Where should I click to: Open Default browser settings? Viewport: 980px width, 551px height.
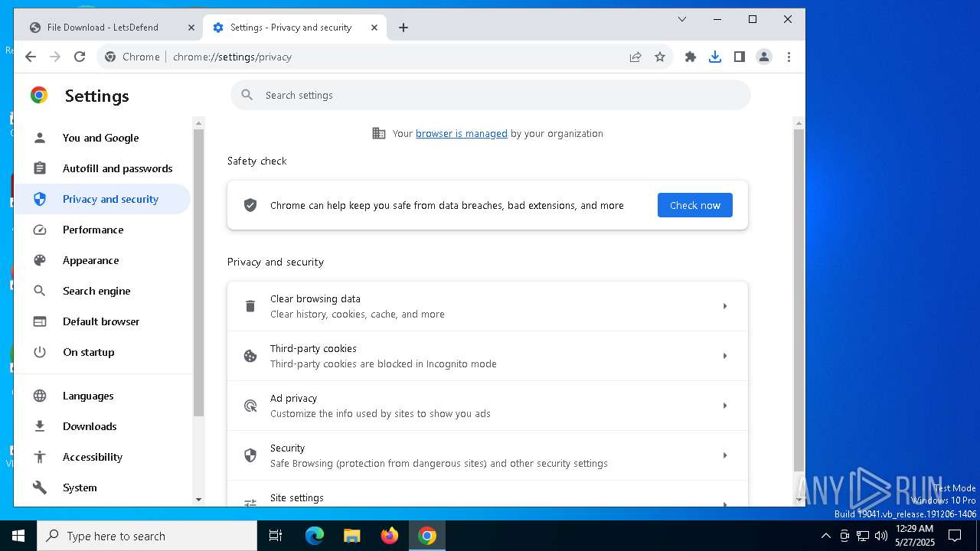pyautogui.click(x=103, y=321)
